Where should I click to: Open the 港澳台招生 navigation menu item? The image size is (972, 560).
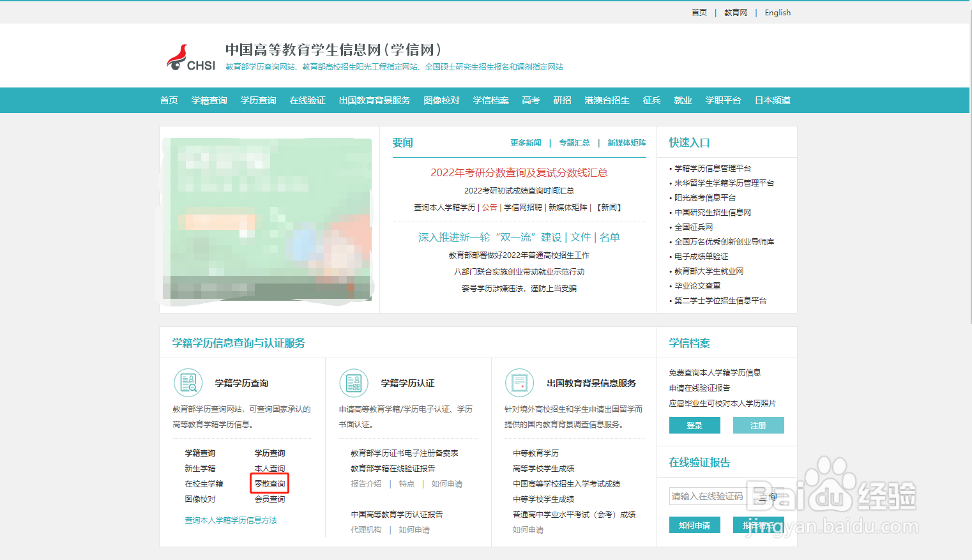[x=607, y=100]
